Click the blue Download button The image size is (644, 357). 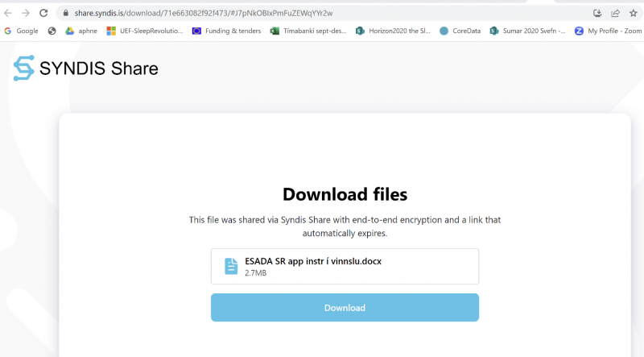(345, 308)
